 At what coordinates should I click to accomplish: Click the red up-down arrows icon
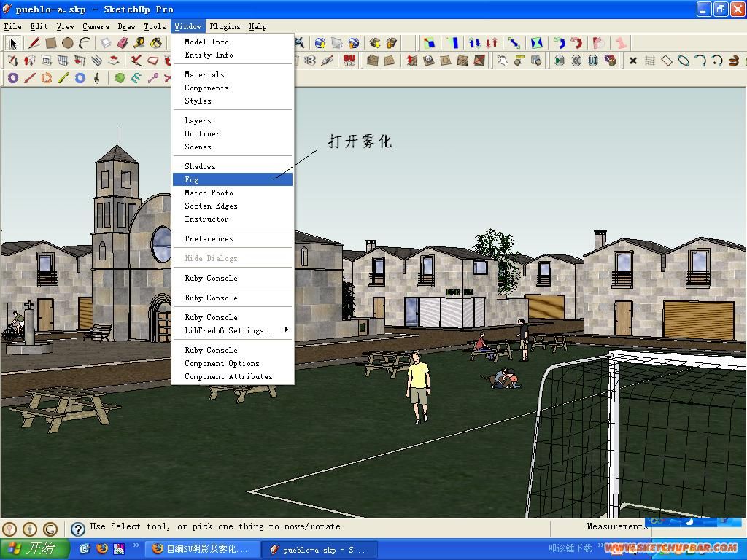[492, 43]
